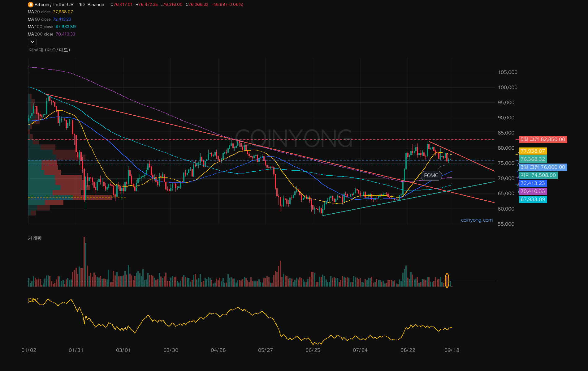Click the high price H76,472.35

[x=146, y=5]
